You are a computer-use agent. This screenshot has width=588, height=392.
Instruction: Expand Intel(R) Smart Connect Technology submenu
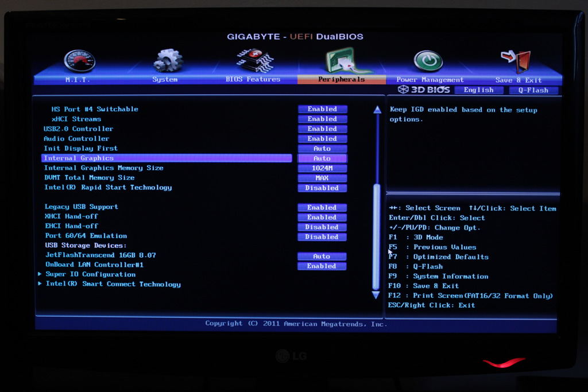pos(113,284)
